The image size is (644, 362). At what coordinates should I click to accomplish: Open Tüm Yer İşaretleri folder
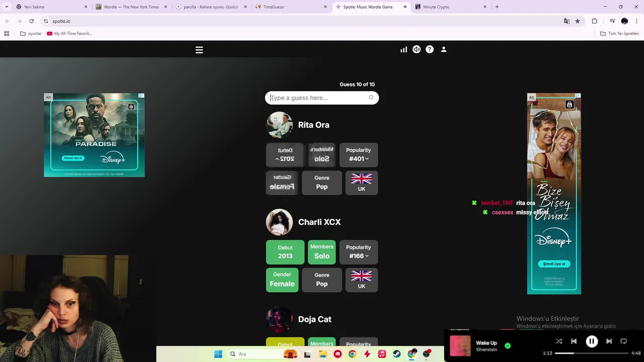pos(620,34)
